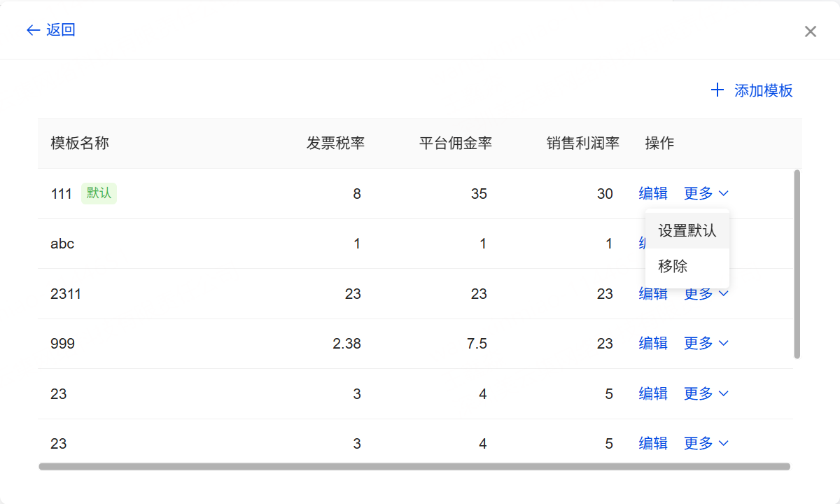Click the green 默认 tag beside 111
The height and width of the screenshot is (504, 840).
(99, 194)
